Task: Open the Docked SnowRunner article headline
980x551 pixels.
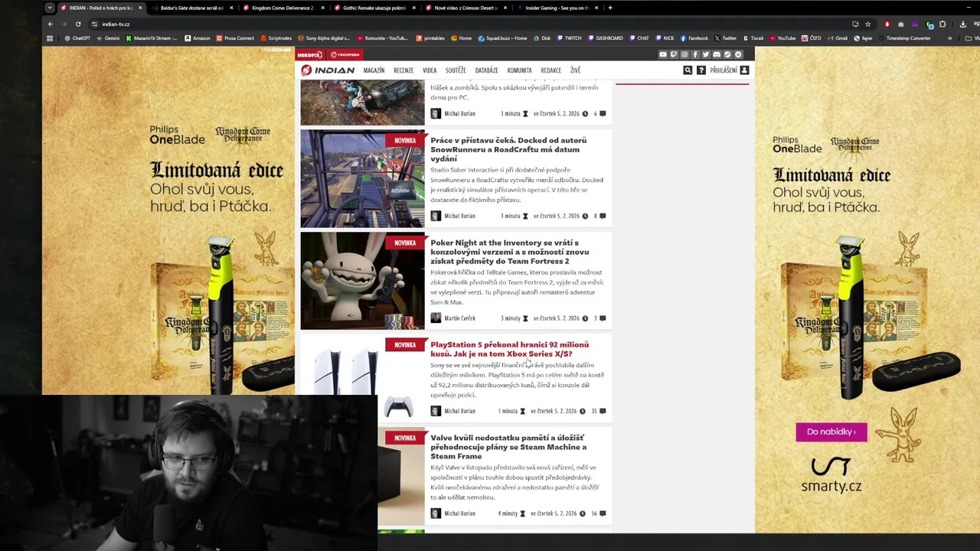Action: tap(508, 149)
